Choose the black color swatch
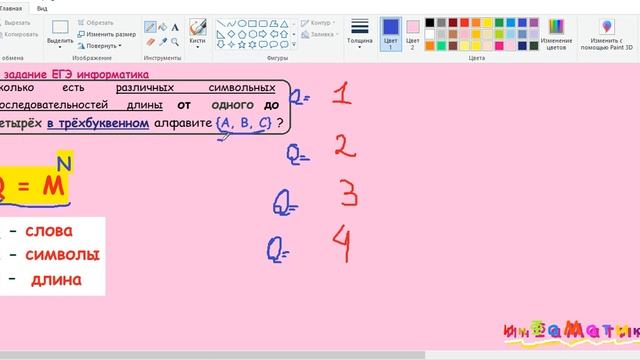Image resolution: width=640 pixels, height=360 pixels. click(x=430, y=23)
